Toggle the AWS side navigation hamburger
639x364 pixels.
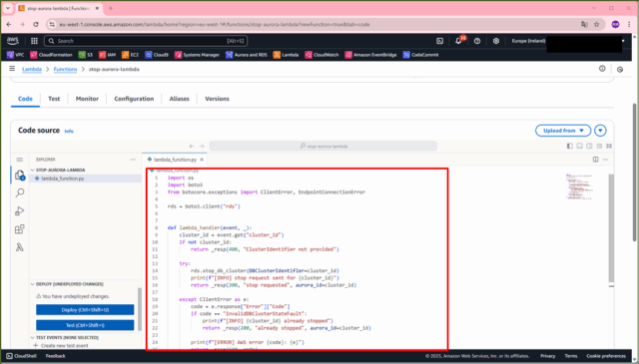[12, 69]
